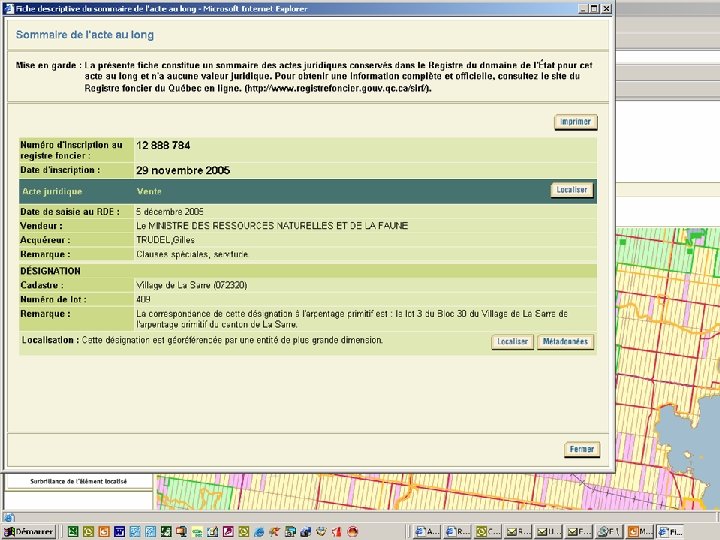This screenshot has width=720, height=540.
Task: Click the vendor Le MINISTRE DES RESSOURCES NATURELLES
Action: coord(272,225)
